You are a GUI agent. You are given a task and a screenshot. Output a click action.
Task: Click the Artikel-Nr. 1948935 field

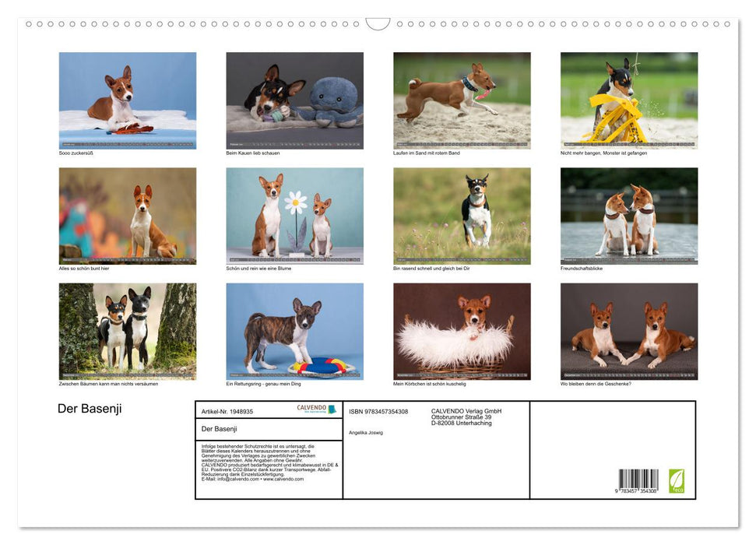(x=227, y=412)
